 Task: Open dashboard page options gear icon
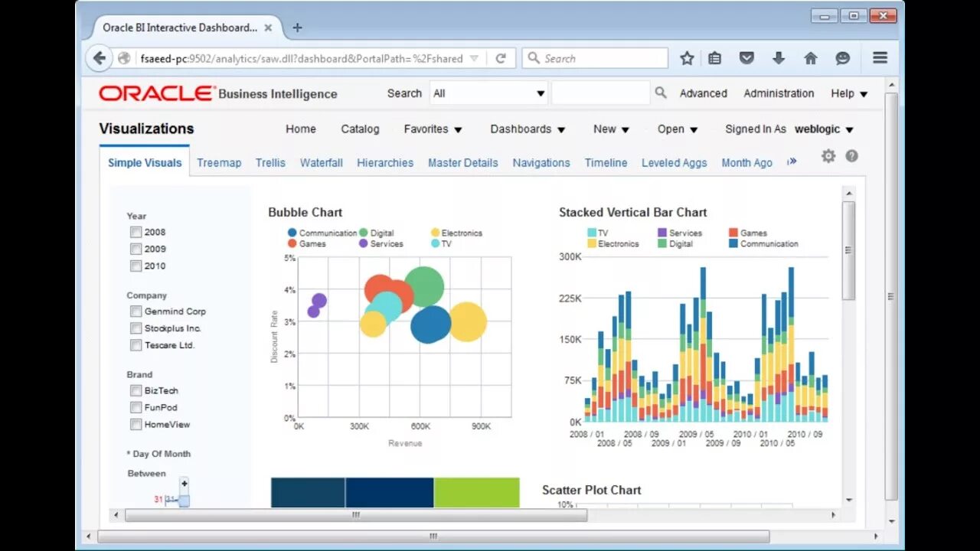828,156
